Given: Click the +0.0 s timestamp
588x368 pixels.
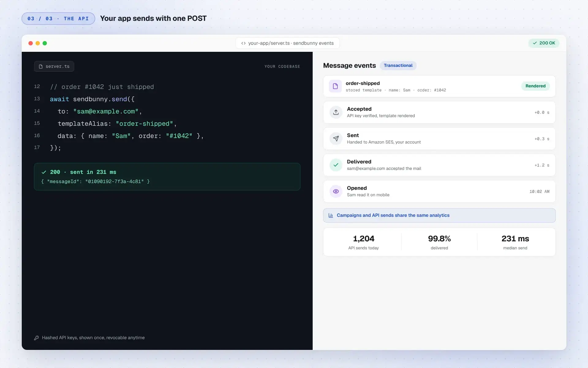Looking at the screenshot, I should coord(542,112).
